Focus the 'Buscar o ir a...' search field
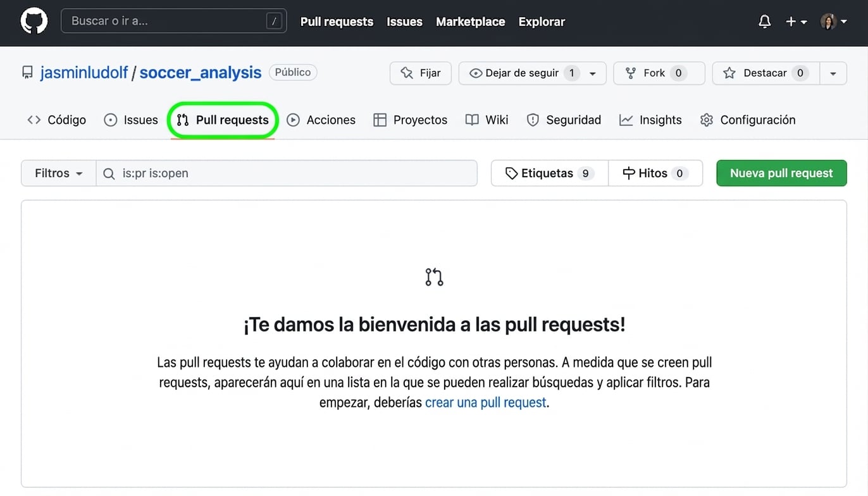 tap(173, 21)
